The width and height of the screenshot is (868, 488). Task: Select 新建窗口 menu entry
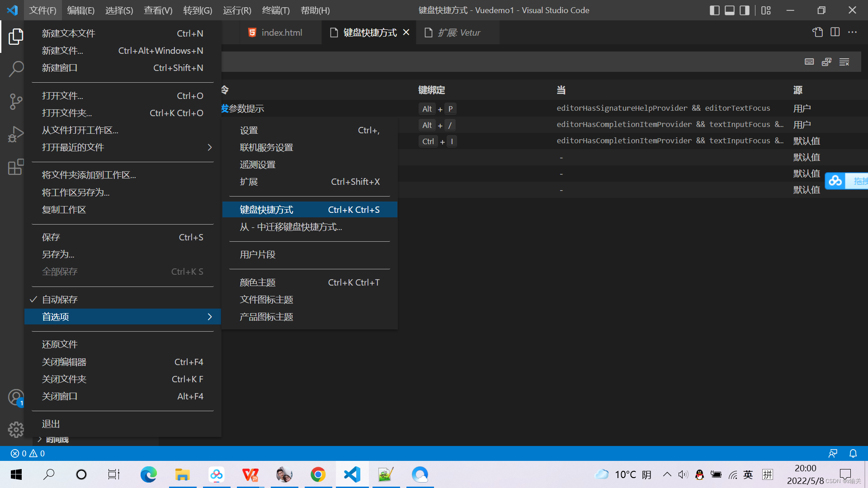[x=123, y=68]
